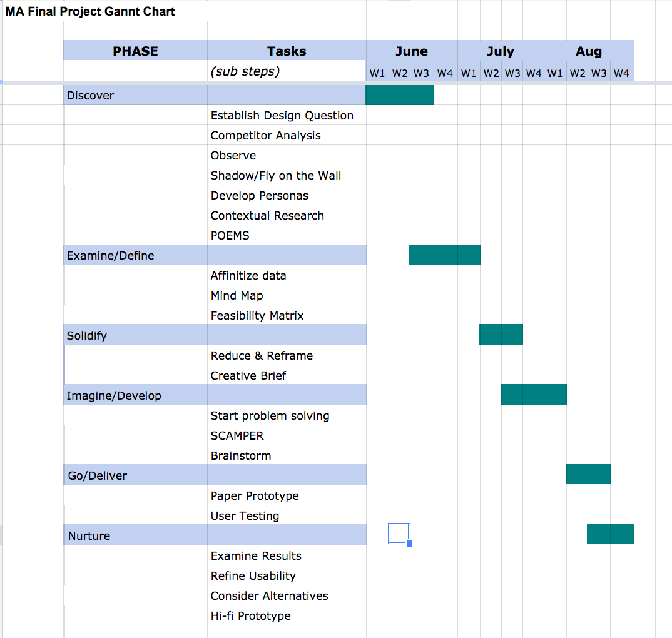The height and width of the screenshot is (638, 672).
Task: Select 'Affinitize data' task cell
Action: tap(287, 275)
